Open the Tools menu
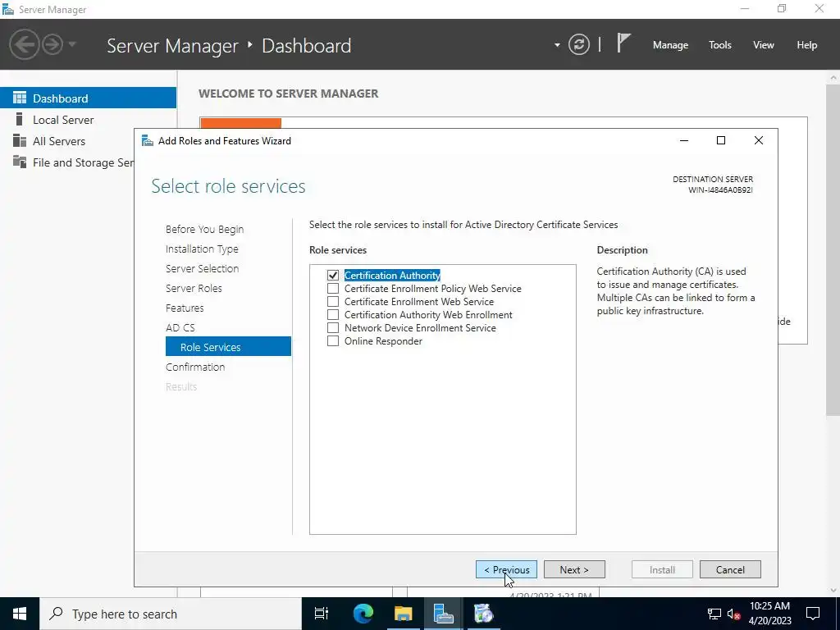This screenshot has width=840, height=630. click(x=719, y=45)
